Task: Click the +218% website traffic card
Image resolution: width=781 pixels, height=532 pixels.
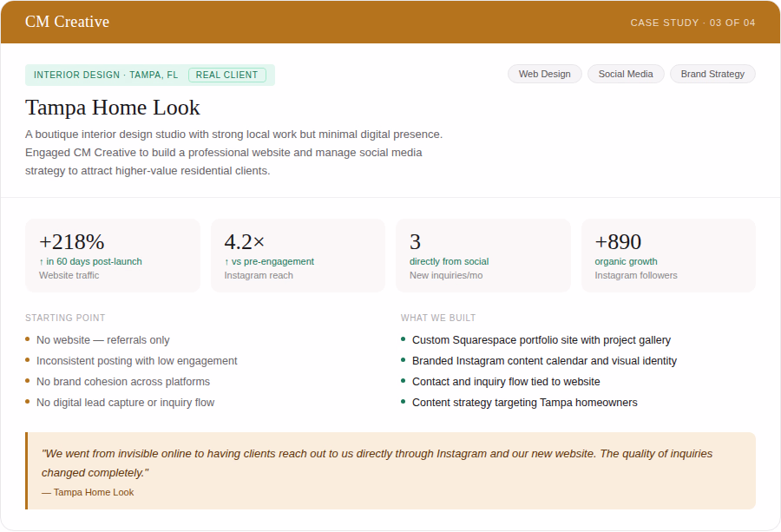Action: pyautogui.click(x=113, y=255)
